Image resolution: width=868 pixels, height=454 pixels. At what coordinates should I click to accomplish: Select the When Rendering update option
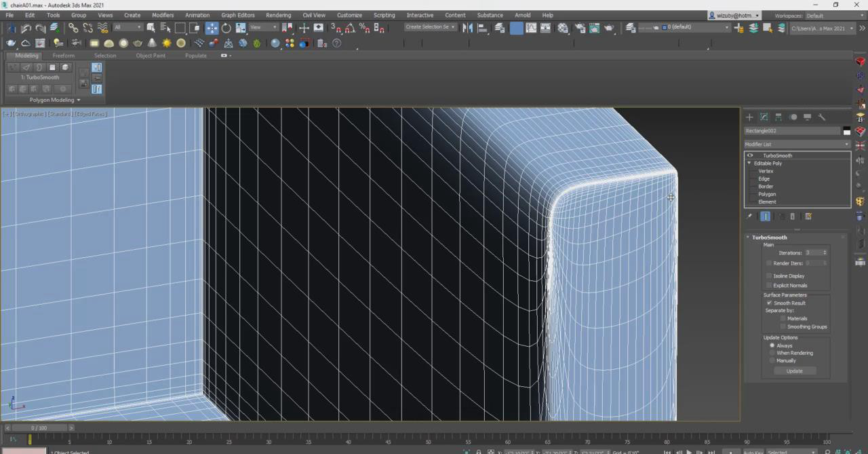[772, 353]
